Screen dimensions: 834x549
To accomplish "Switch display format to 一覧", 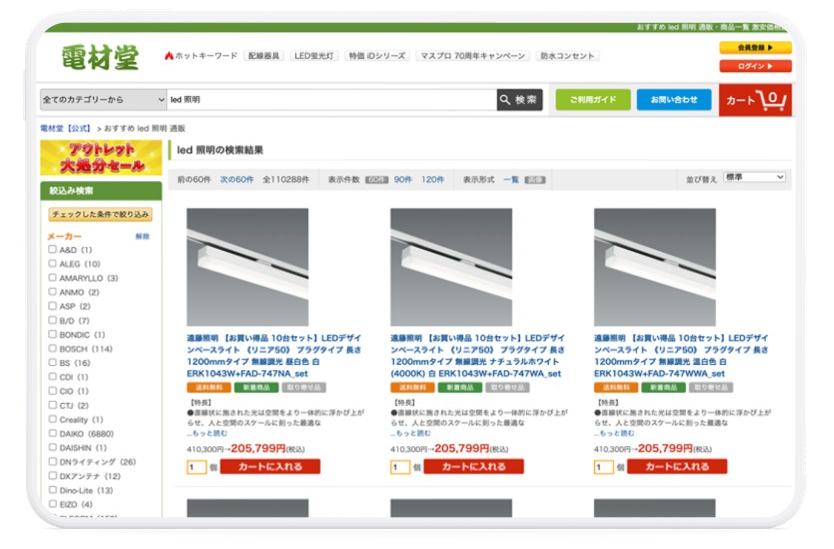I will (x=511, y=179).
